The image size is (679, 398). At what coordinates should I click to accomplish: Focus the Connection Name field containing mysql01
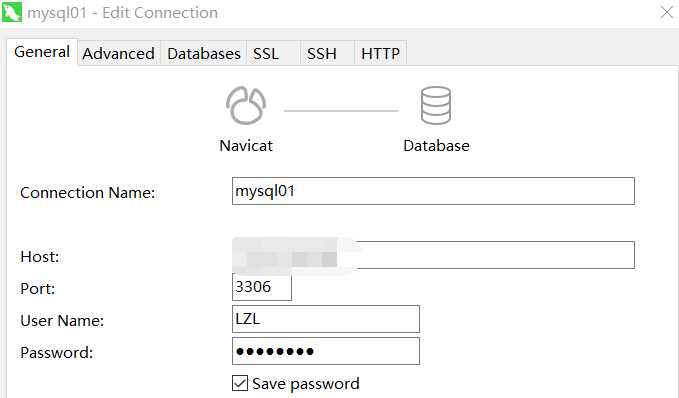[433, 191]
